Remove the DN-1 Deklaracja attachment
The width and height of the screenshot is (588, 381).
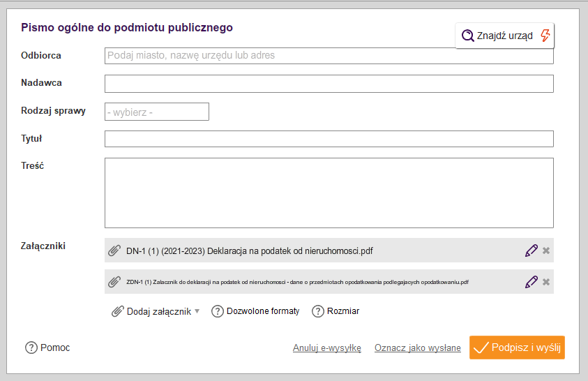546,251
